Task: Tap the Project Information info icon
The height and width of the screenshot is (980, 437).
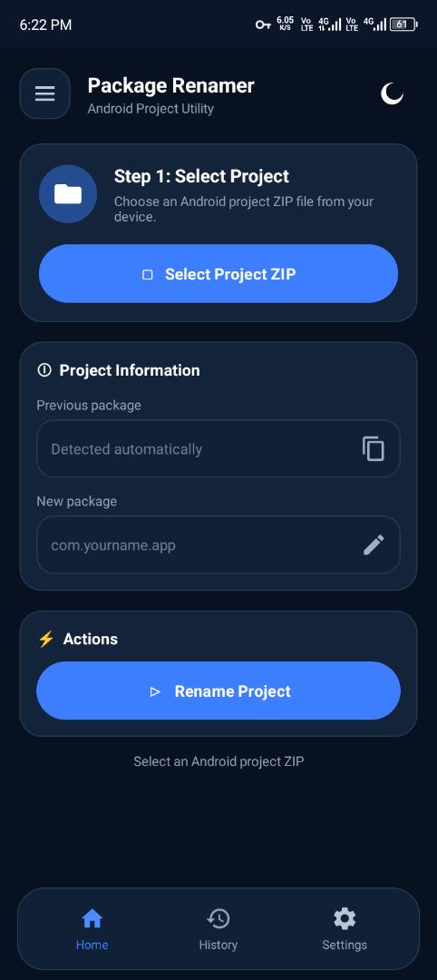Action: coord(44,370)
